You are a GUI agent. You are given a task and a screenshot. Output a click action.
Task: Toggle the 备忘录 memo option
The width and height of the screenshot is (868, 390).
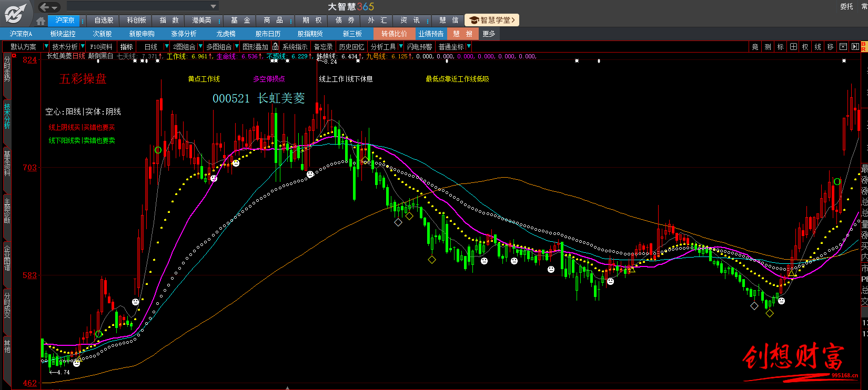coord(323,47)
